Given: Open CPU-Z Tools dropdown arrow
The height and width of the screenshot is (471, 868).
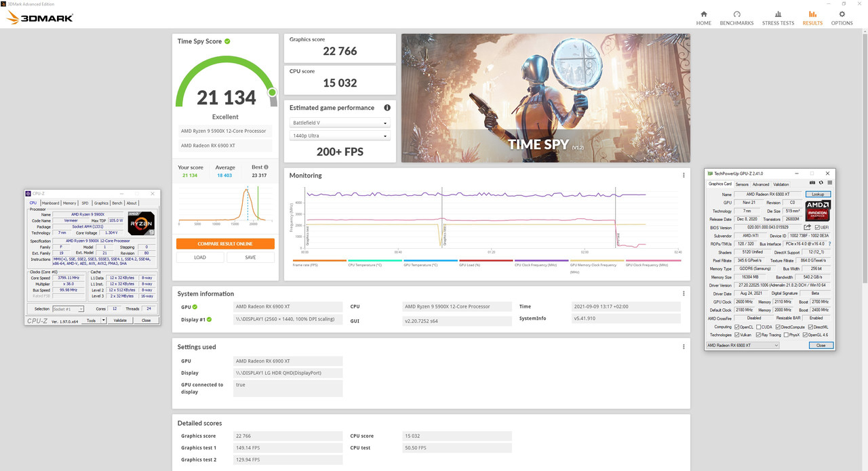Looking at the screenshot, I should tap(104, 321).
